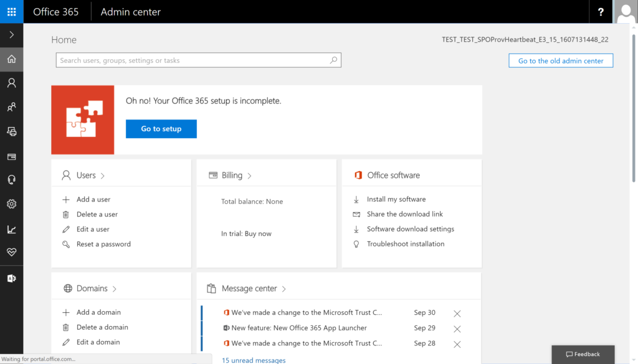
Task: Open the Admin centers icon in sidebar
Action: click(x=11, y=278)
